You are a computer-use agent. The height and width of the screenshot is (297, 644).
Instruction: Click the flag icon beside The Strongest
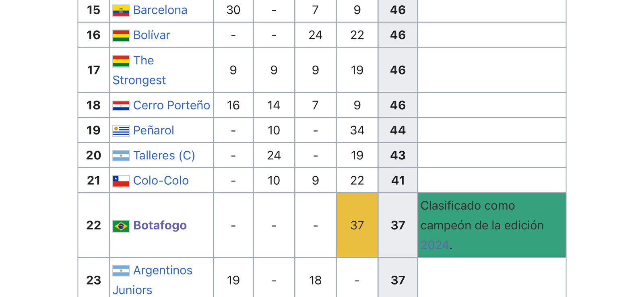(121, 61)
